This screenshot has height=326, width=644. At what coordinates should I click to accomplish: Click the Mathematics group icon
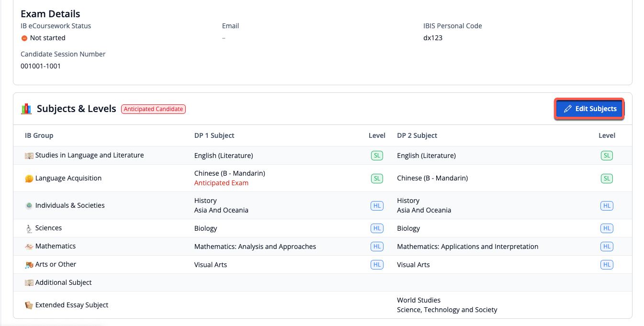coord(29,247)
